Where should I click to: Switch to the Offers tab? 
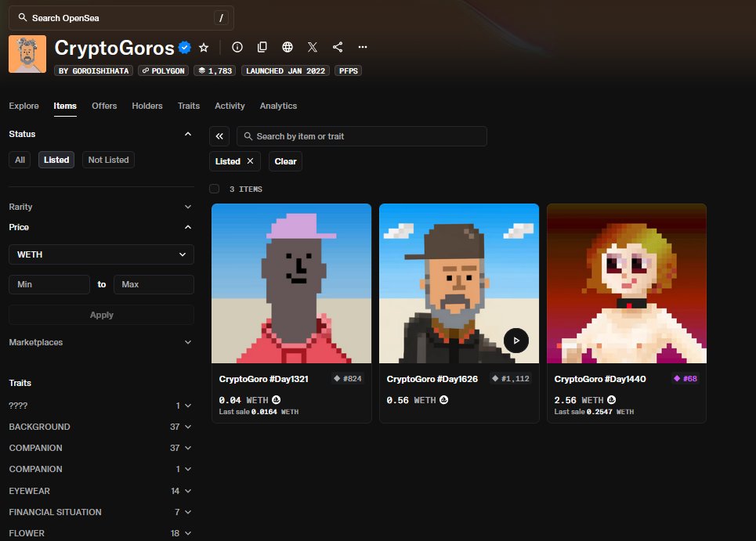click(104, 106)
